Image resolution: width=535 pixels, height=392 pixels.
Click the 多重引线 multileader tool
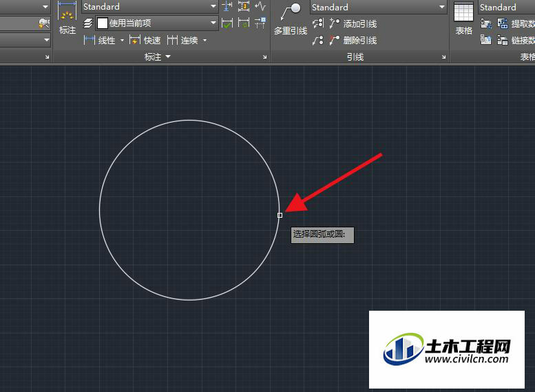tap(291, 19)
